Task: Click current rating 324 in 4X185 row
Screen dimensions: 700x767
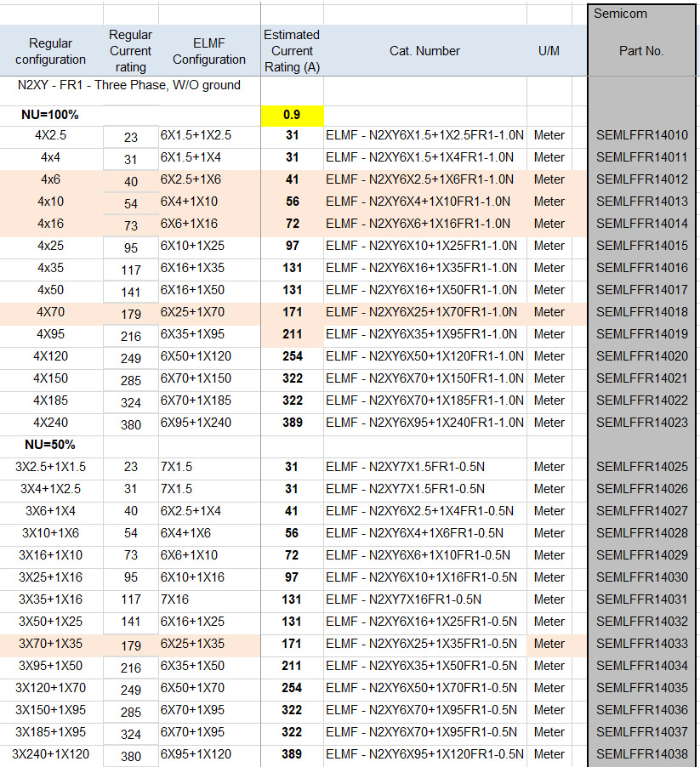Action: pyautogui.click(x=131, y=402)
